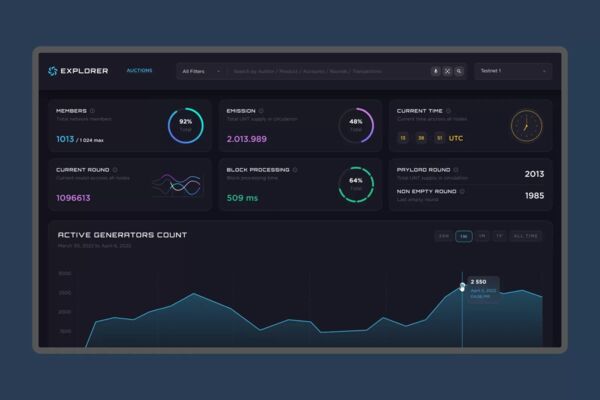Click the Explorer logo icon
The image size is (600, 400).
pyautogui.click(x=52, y=71)
